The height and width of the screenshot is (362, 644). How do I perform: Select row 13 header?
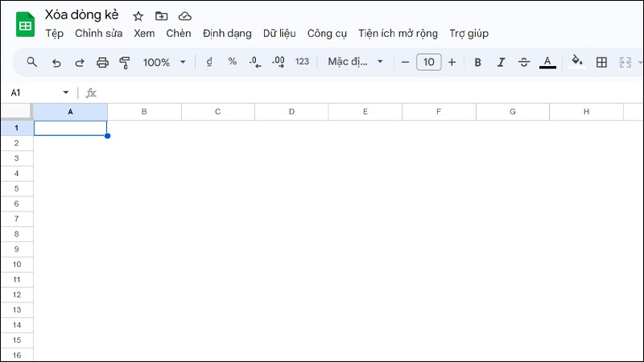16,310
